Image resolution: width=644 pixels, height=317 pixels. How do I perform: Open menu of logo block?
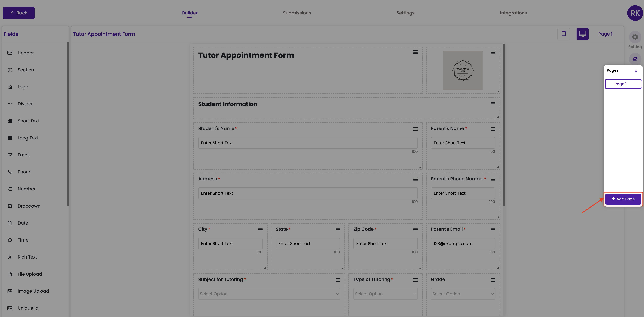pyautogui.click(x=493, y=53)
